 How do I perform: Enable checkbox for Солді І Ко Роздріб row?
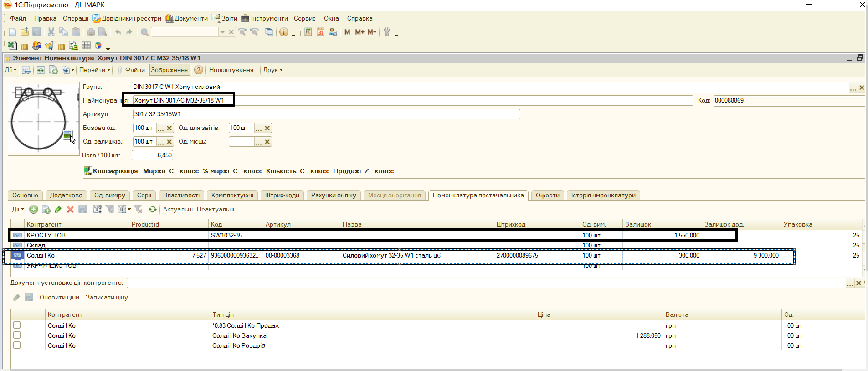click(17, 345)
